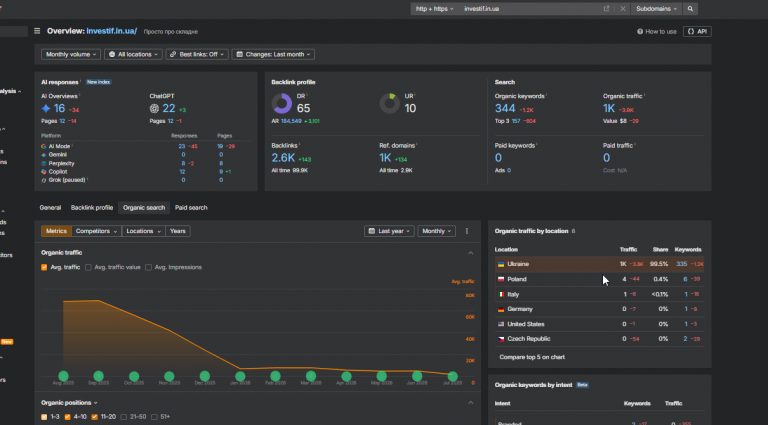The height and width of the screenshot is (425, 768).
Task: Click the New index badge
Action: (98, 82)
